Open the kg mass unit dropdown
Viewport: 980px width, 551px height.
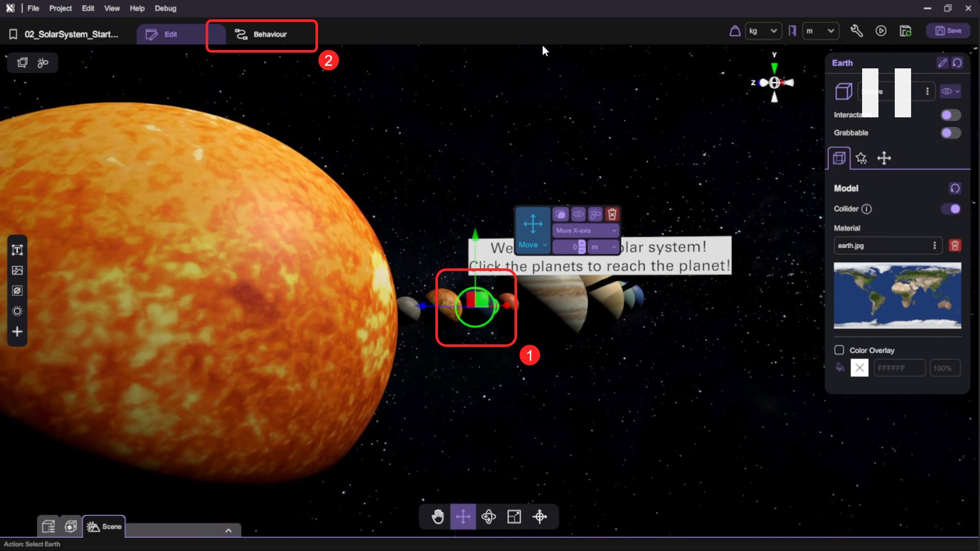[763, 31]
